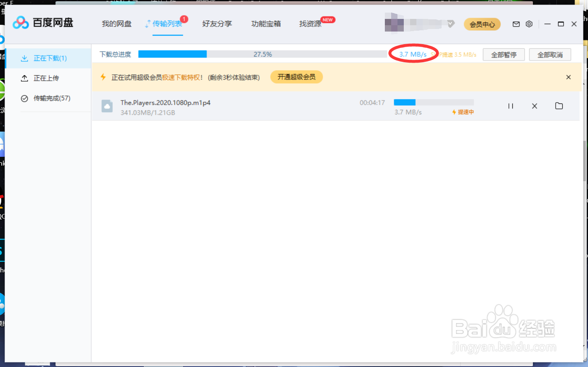
Task: Click the Baidu Netdisk logo
Action: point(43,23)
